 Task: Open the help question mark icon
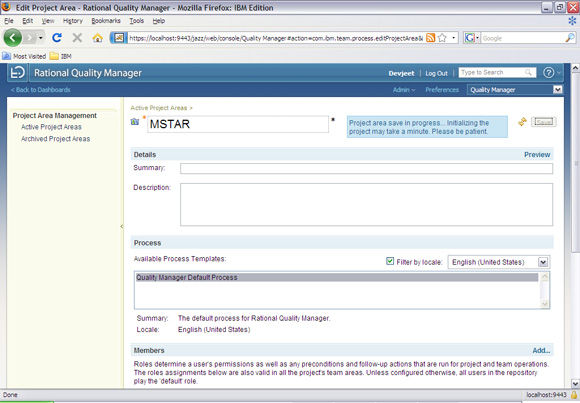coord(548,73)
